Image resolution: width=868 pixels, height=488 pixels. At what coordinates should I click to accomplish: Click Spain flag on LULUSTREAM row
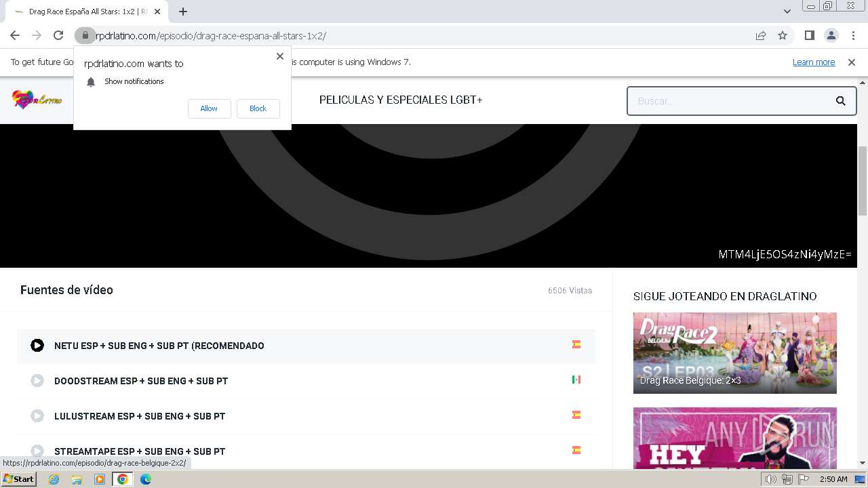(x=576, y=415)
